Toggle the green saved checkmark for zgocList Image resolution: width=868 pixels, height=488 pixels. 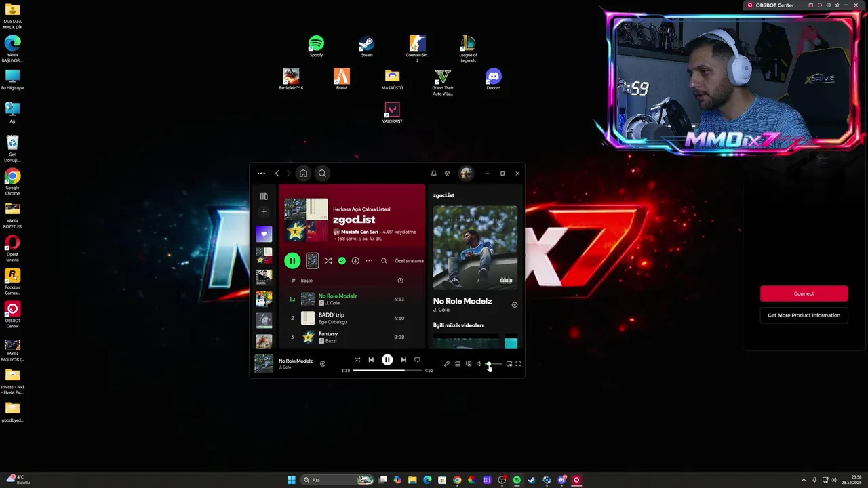(x=342, y=261)
